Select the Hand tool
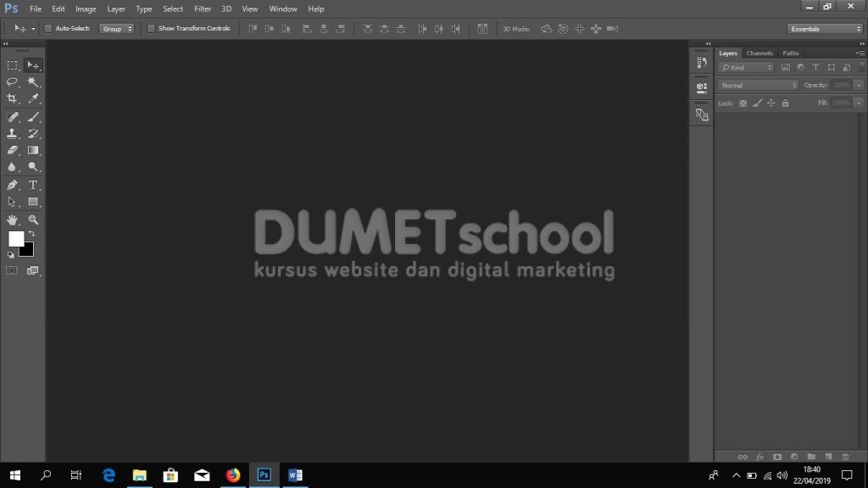Image resolution: width=868 pixels, height=488 pixels. [12, 219]
